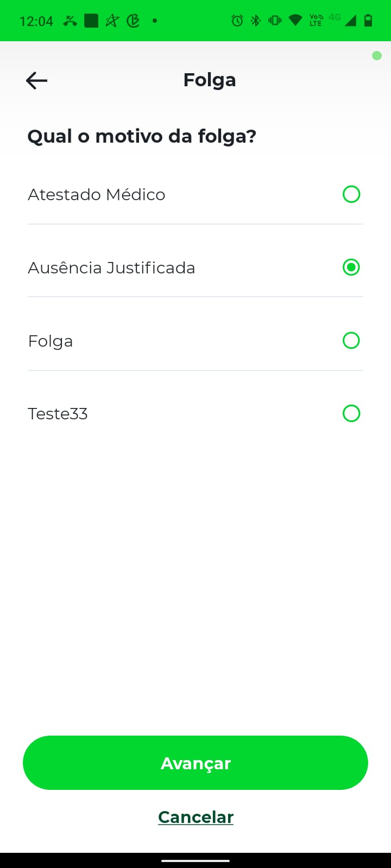Tap the Atestado Médico option label
Viewport: 391px width, 868px height.
(97, 195)
